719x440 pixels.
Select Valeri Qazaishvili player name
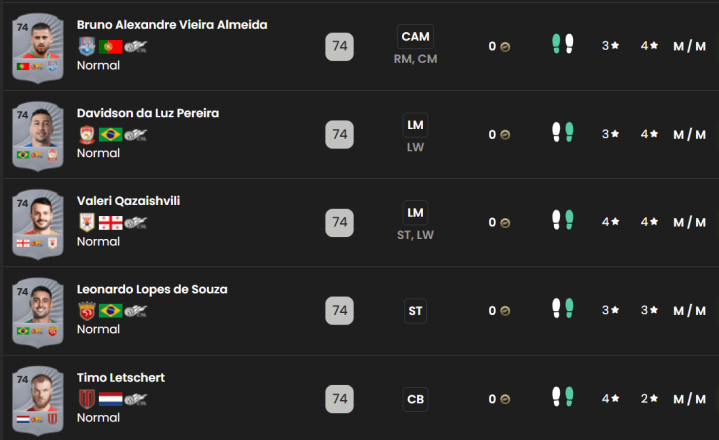128,201
